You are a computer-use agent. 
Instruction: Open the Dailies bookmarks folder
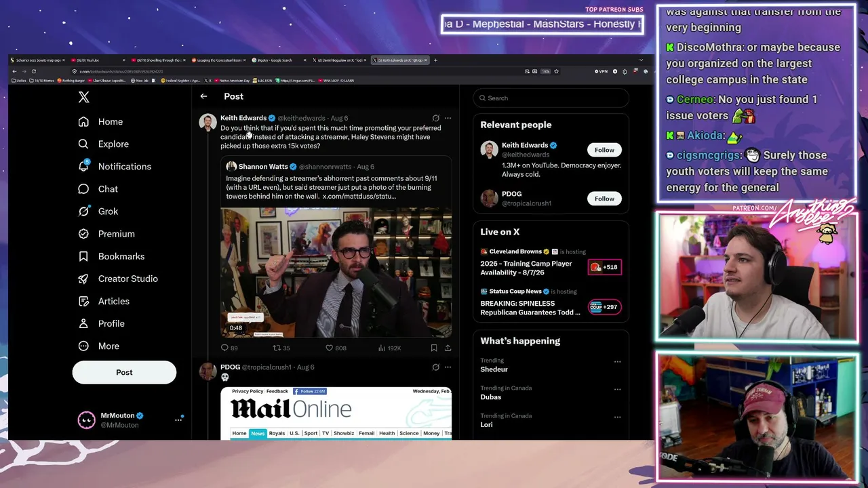19,81
